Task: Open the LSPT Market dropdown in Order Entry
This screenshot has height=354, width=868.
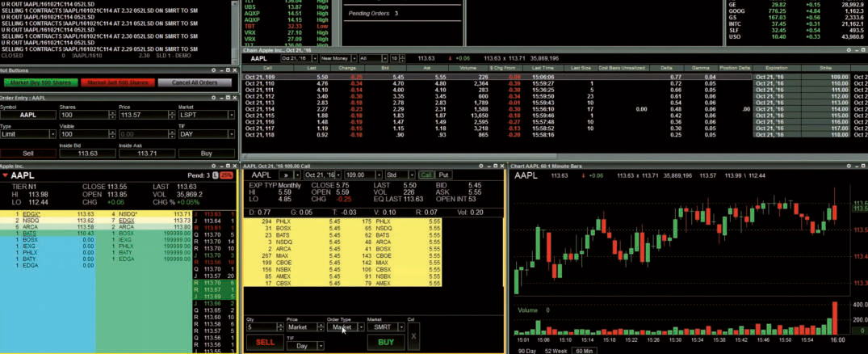Action: click(x=207, y=116)
